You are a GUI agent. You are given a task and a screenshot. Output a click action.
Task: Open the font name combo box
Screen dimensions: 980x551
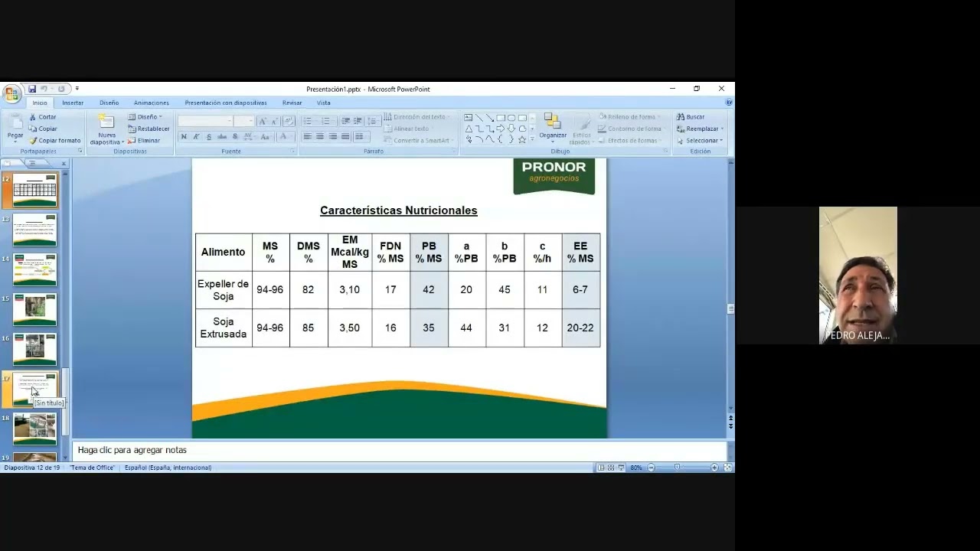coord(205,122)
